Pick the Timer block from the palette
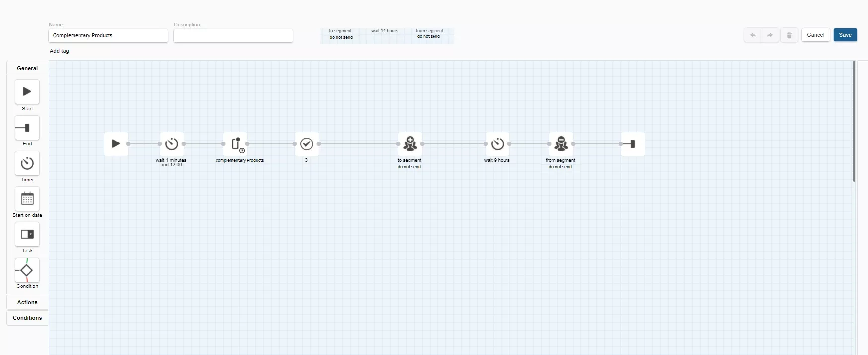This screenshot has height=355, width=868. point(27,163)
